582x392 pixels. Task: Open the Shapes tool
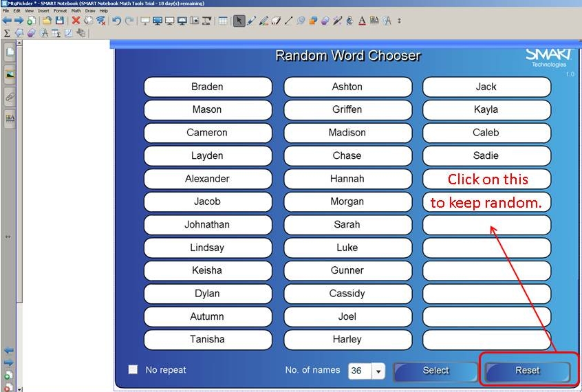tap(313, 21)
